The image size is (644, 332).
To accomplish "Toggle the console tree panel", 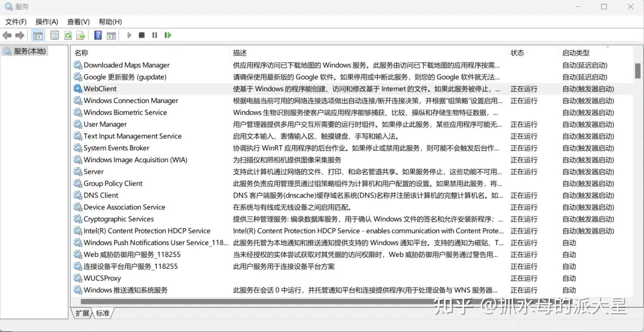I will point(38,35).
